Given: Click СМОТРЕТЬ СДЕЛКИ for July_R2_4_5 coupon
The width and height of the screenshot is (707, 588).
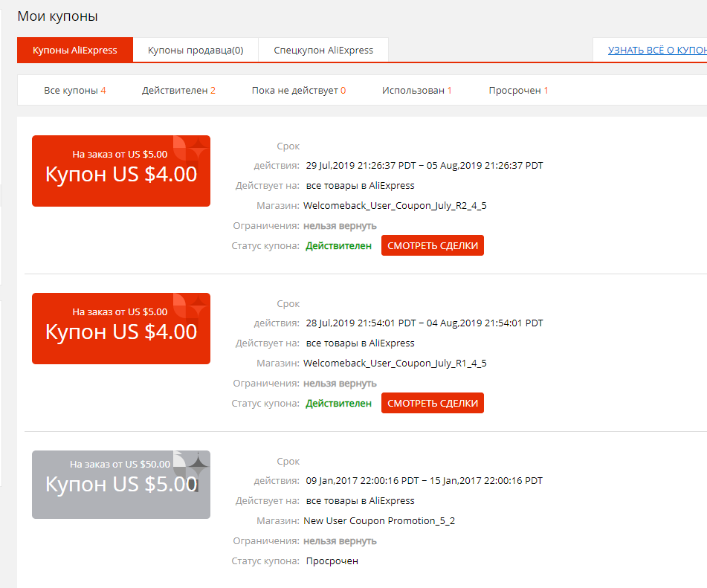Looking at the screenshot, I should (x=433, y=245).
